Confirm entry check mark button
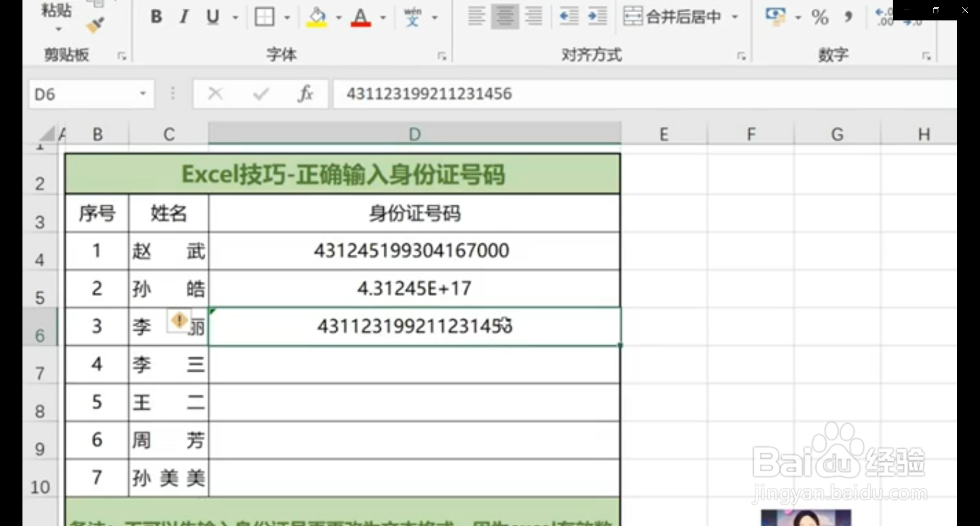This screenshot has width=980, height=526. (x=261, y=93)
